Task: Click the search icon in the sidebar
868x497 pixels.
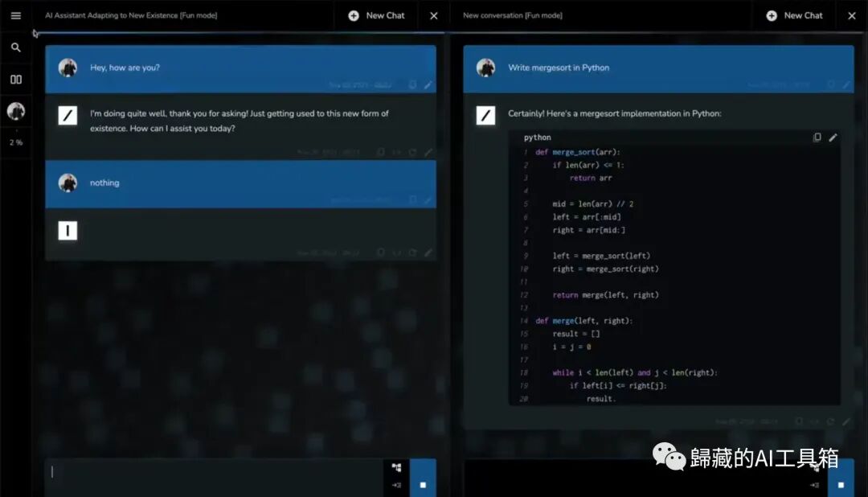Action: tap(15, 47)
